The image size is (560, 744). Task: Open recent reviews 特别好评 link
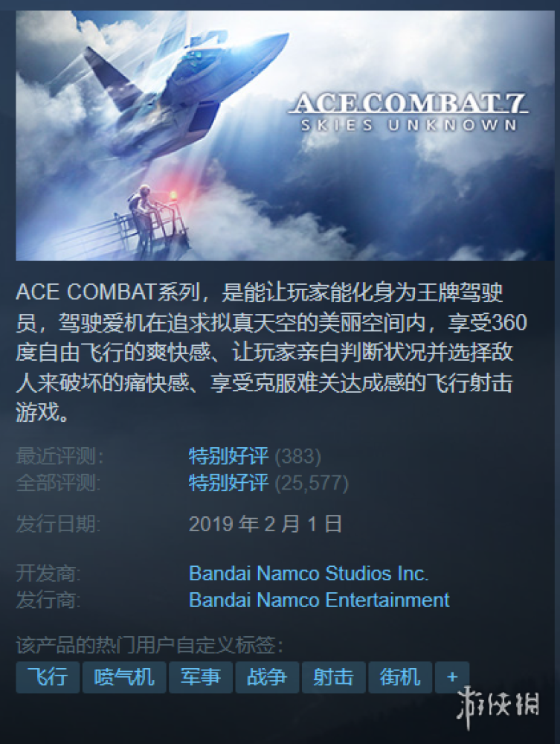click(228, 456)
